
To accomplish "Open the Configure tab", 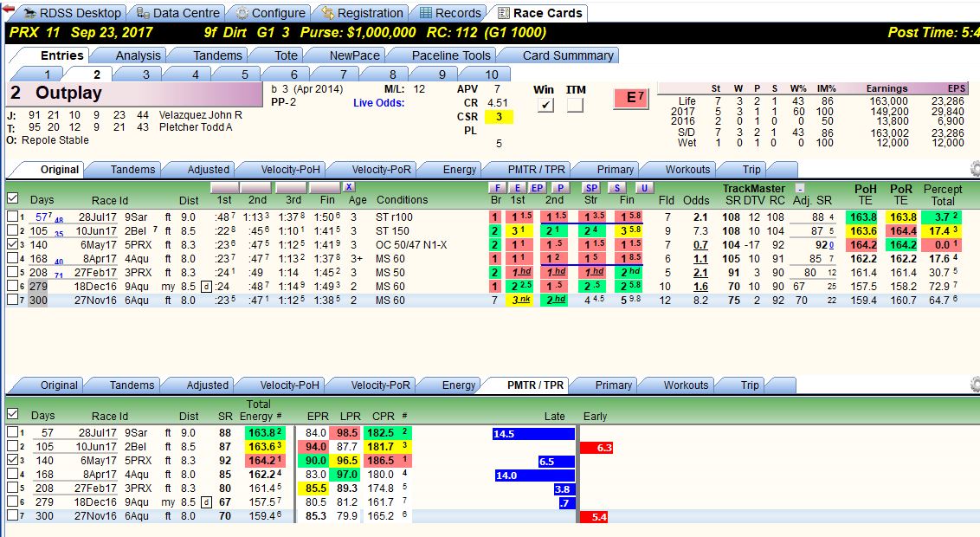I will [x=271, y=13].
